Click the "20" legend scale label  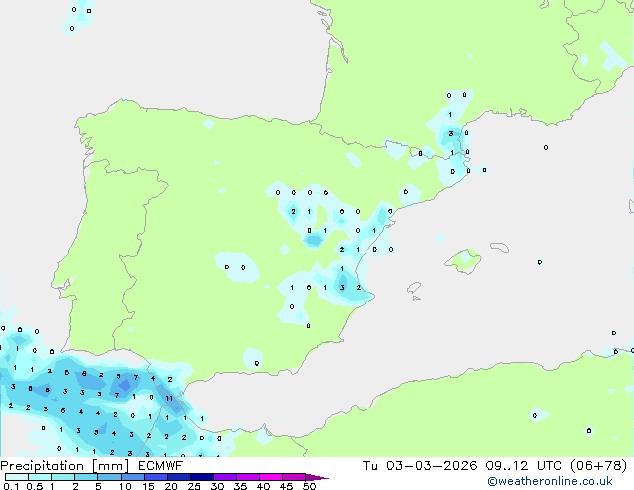[x=171, y=486]
